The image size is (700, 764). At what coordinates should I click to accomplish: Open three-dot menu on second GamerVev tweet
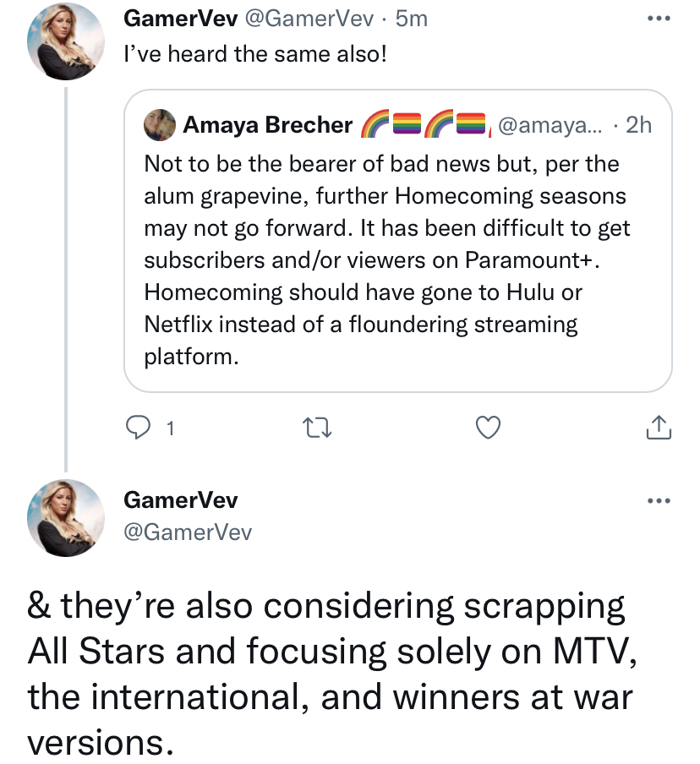(x=659, y=500)
